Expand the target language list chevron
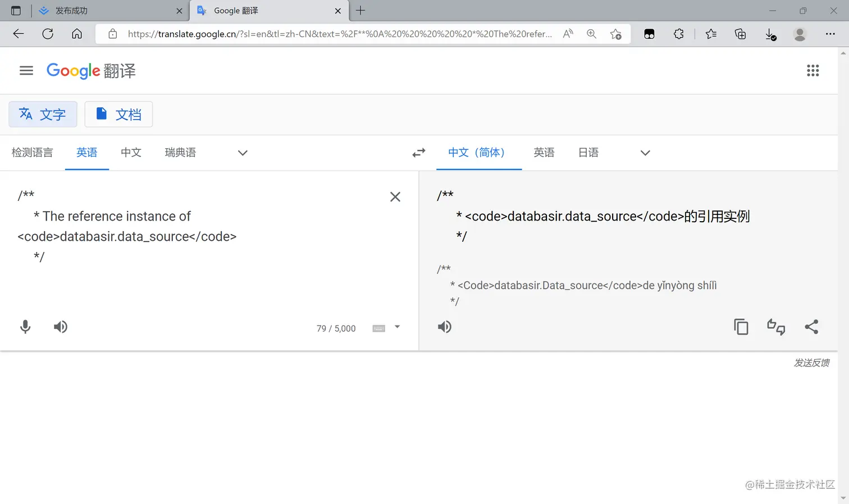This screenshot has height=504, width=849. [x=645, y=153]
